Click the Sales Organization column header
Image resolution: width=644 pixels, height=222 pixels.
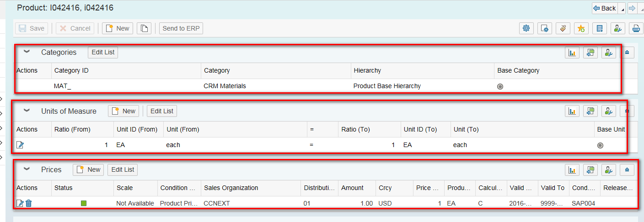point(231,188)
